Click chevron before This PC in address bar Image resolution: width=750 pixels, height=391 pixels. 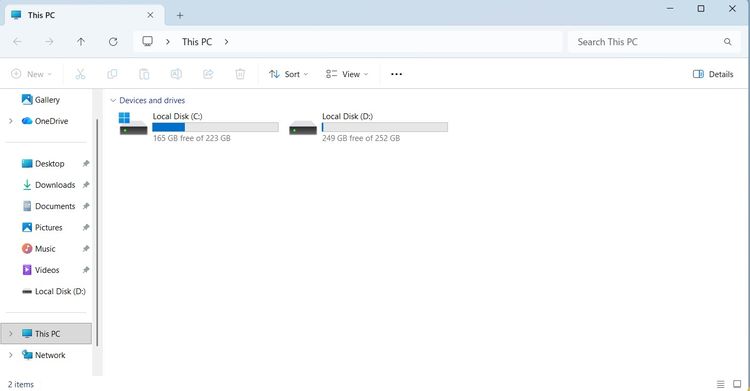click(168, 42)
